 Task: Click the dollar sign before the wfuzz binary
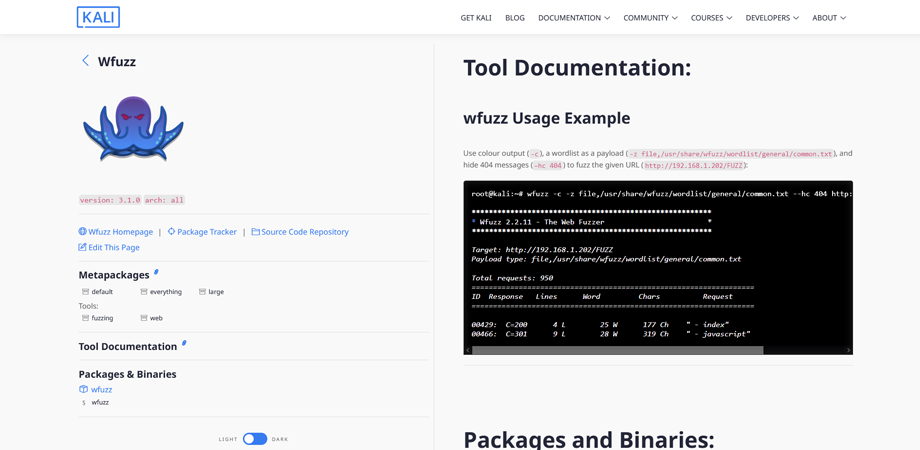(83, 402)
